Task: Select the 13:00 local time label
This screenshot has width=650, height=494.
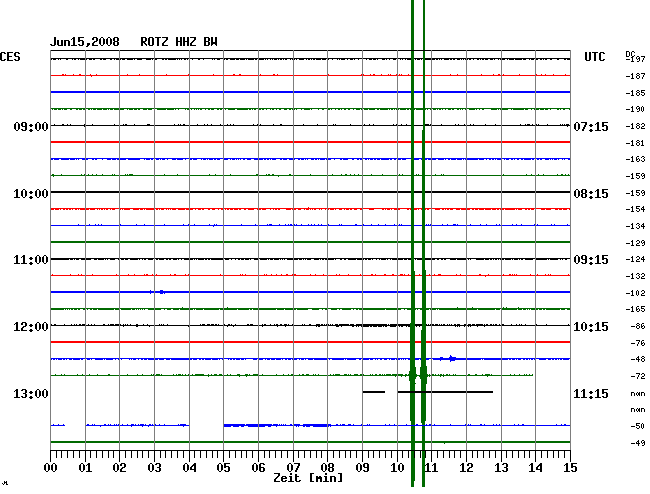Action: coord(31,394)
